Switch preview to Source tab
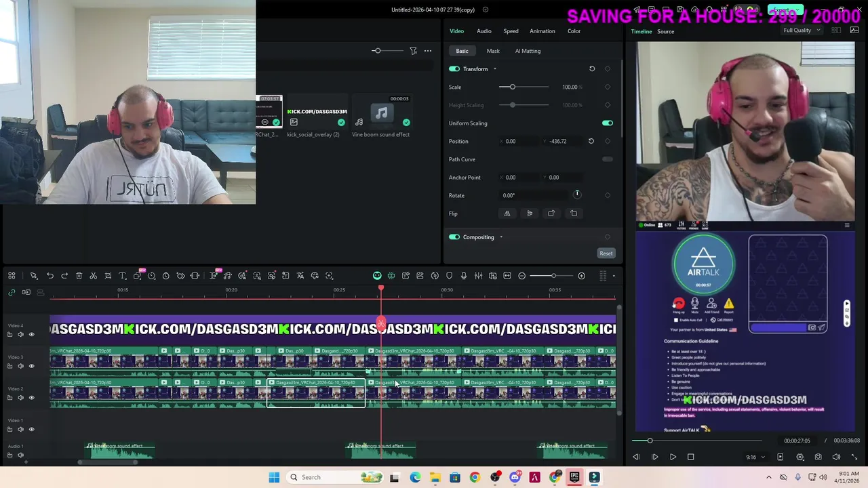The height and width of the screenshot is (488, 868). (665, 31)
